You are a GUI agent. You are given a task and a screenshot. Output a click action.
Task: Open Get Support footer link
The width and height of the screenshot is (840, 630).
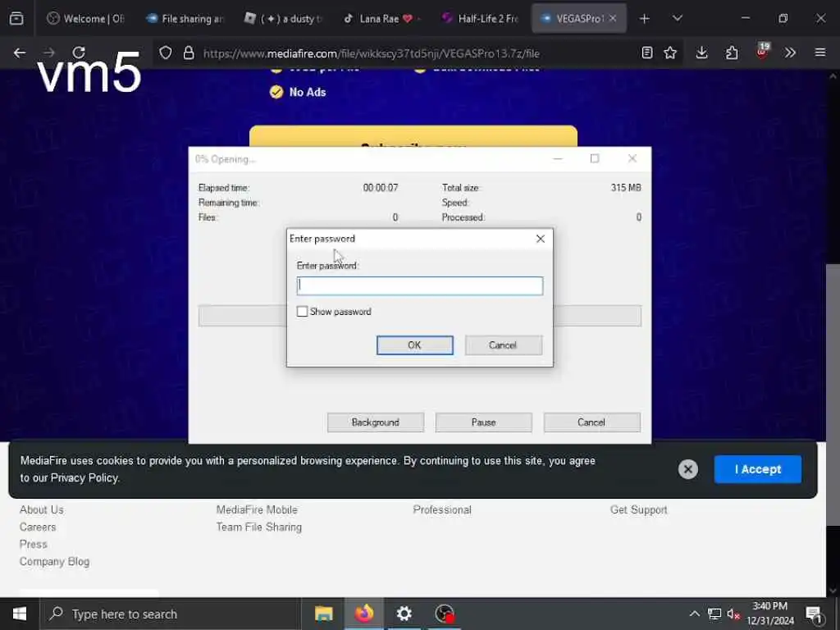tap(638, 509)
